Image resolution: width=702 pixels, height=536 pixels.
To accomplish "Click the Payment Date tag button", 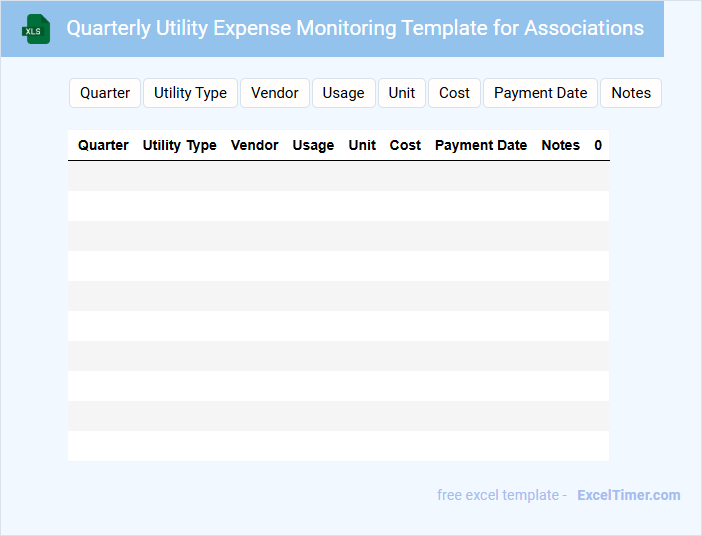I will click(x=540, y=93).
